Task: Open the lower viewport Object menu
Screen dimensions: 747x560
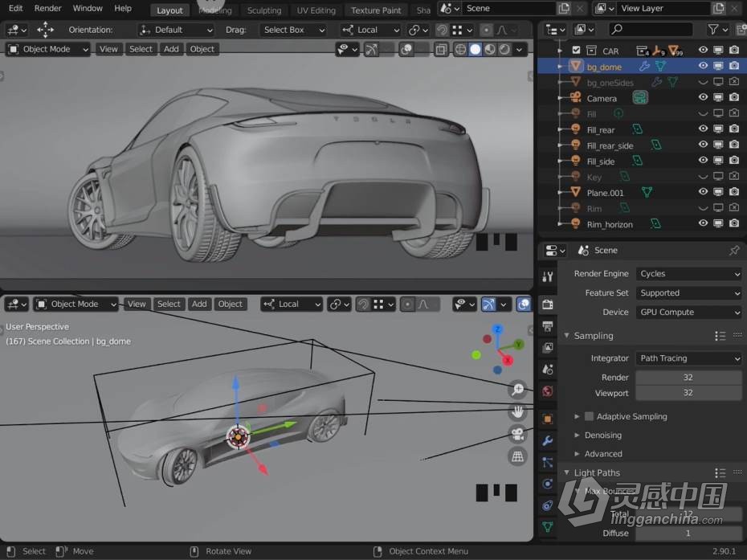Action: 230,304
